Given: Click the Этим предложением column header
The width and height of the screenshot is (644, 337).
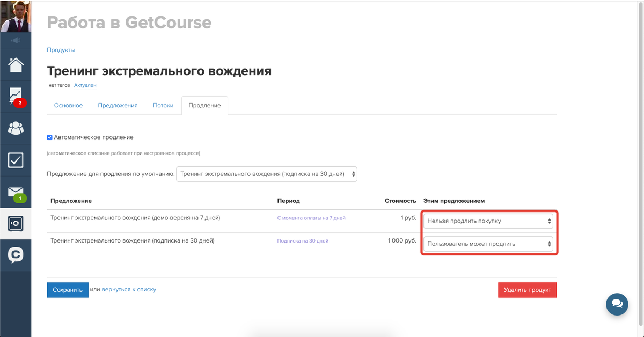Looking at the screenshot, I should tap(454, 201).
